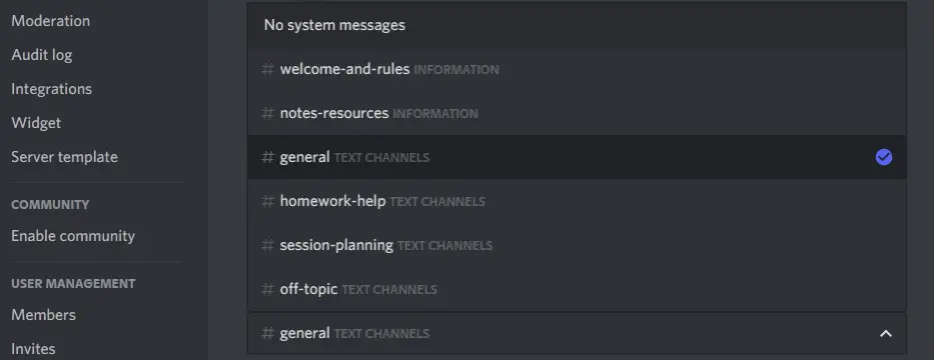Click the hash icon beside notes-resources
Image resolution: width=936 pixels, height=360 pixels.
pyautogui.click(x=267, y=113)
